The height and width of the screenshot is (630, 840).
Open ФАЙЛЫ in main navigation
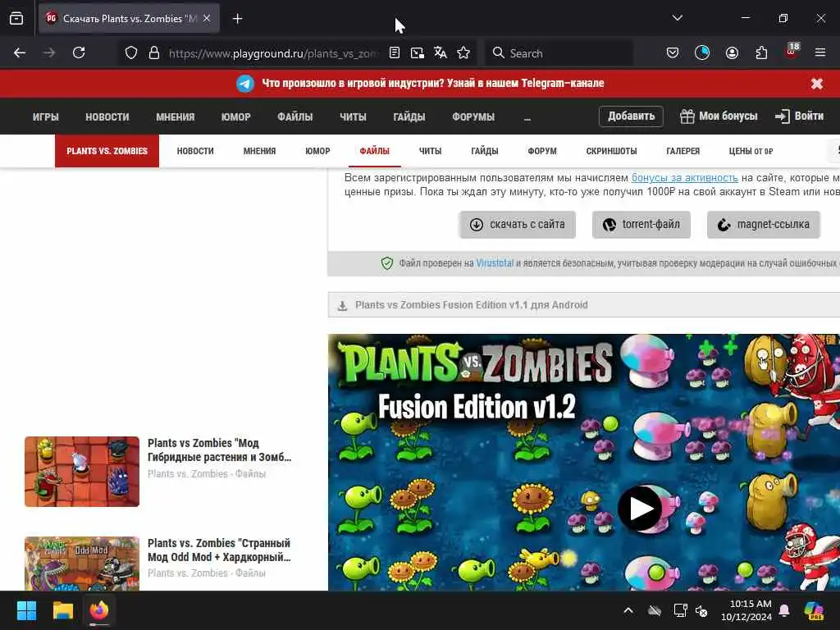tap(295, 116)
